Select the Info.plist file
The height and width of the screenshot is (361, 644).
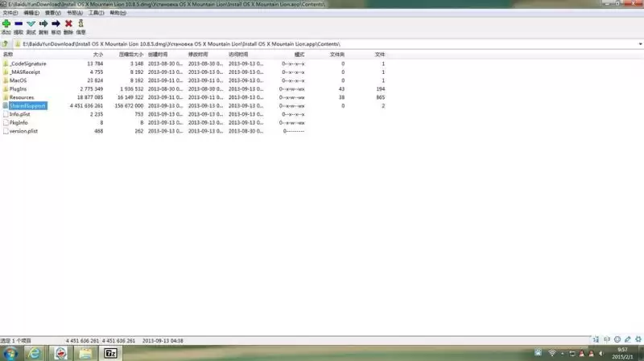pyautogui.click(x=19, y=114)
